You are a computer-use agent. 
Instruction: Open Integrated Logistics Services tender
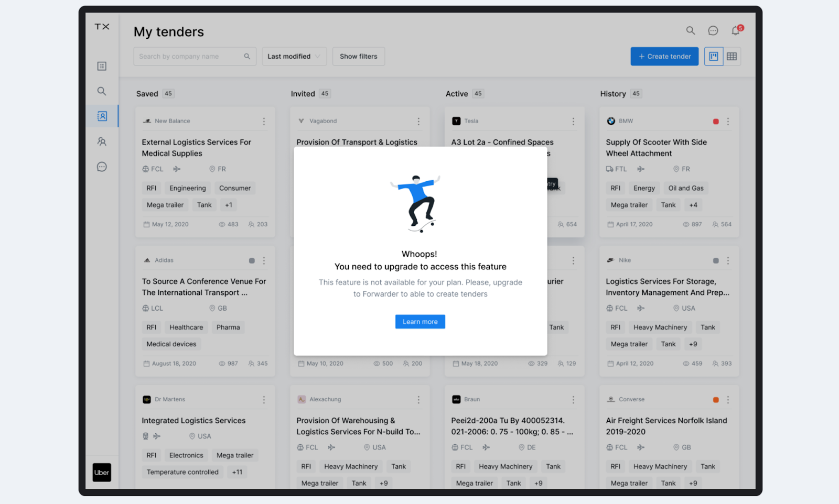193,421
